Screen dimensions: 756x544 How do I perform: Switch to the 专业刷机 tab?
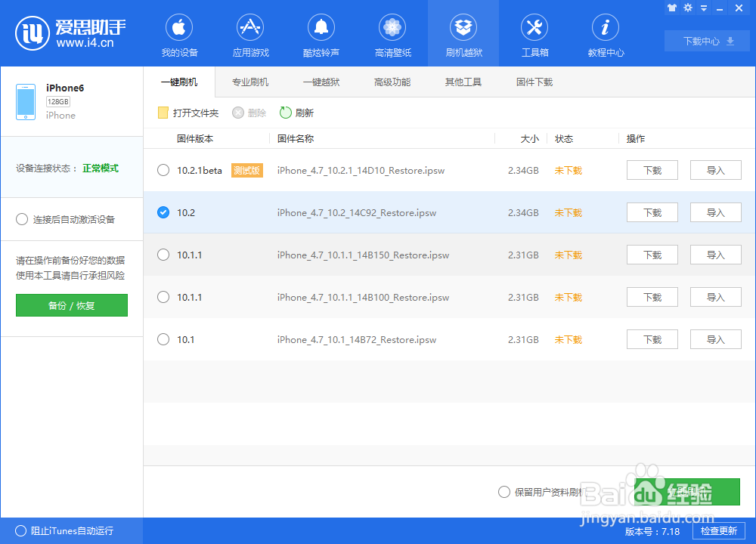250,82
